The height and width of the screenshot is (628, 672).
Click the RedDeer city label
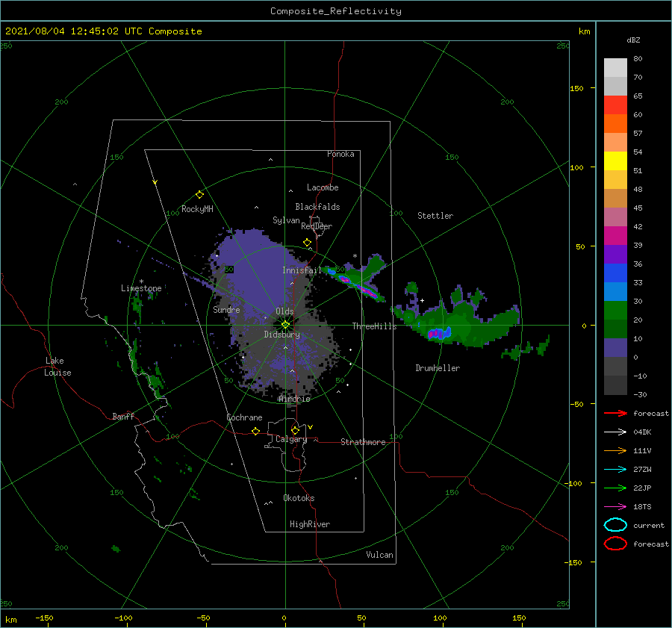click(x=317, y=226)
